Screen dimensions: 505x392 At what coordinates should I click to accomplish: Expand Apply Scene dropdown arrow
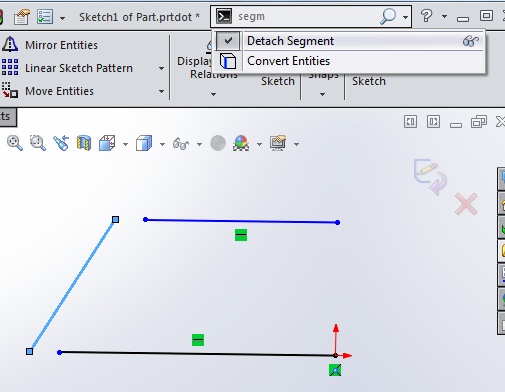coord(259,144)
